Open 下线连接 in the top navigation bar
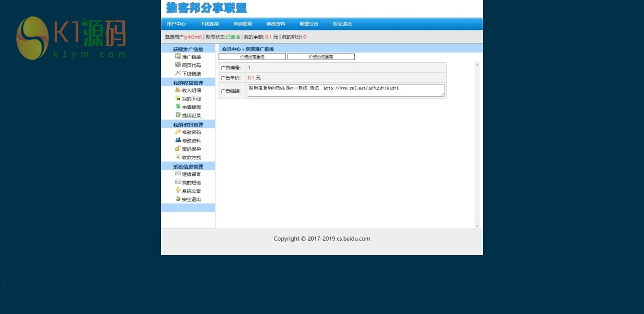This screenshot has width=644, height=314. pyautogui.click(x=210, y=24)
